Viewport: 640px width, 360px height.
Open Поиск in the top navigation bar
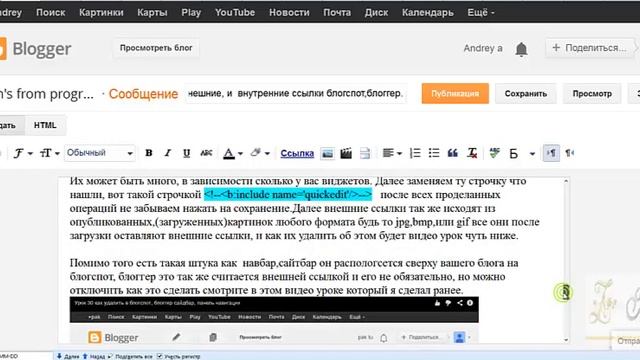[51, 13]
